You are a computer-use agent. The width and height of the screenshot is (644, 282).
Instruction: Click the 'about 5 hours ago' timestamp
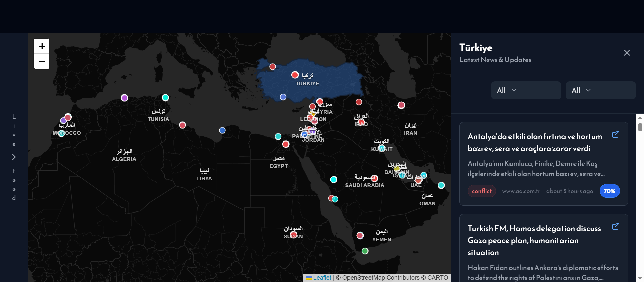[570, 191]
